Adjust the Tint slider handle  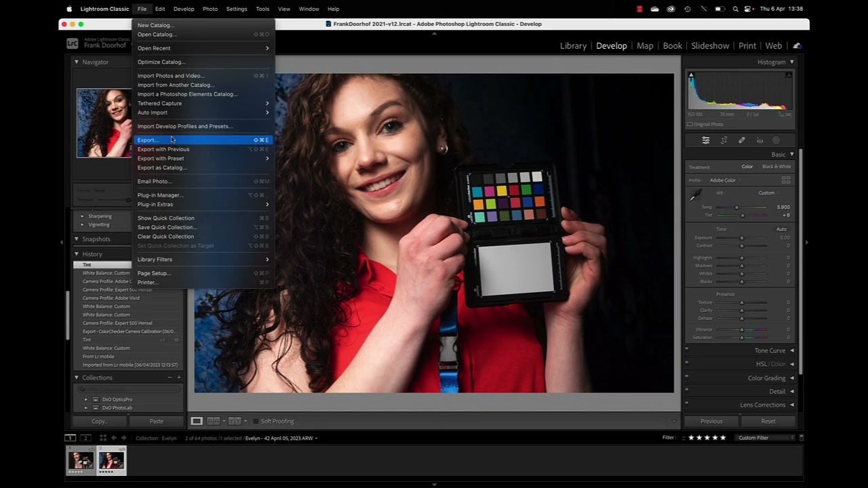[743, 216]
